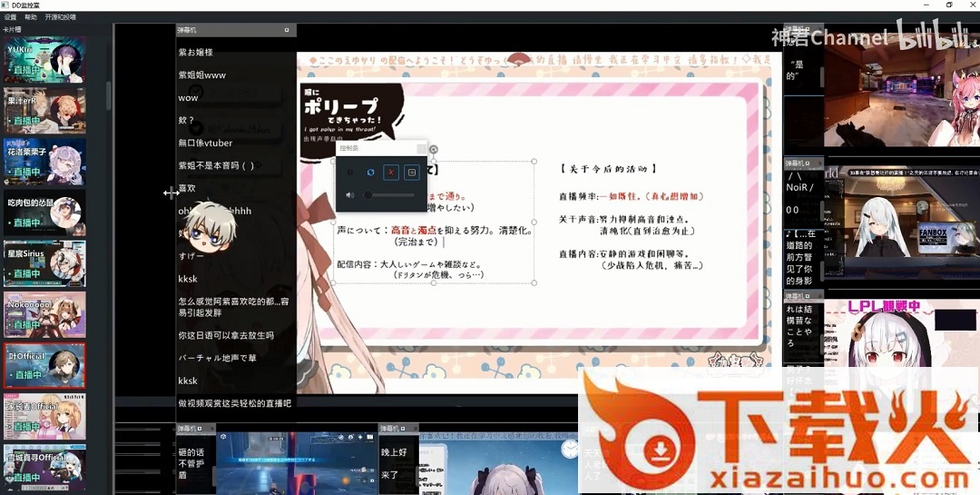Click the danmaku comment すげー
The height and width of the screenshot is (495, 980).
pyautogui.click(x=191, y=256)
